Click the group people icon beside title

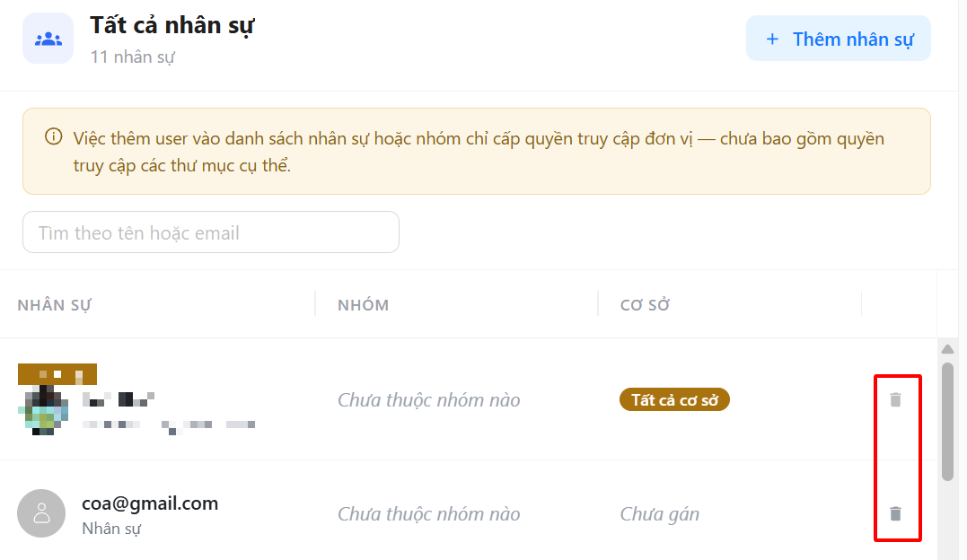click(48, 39)
